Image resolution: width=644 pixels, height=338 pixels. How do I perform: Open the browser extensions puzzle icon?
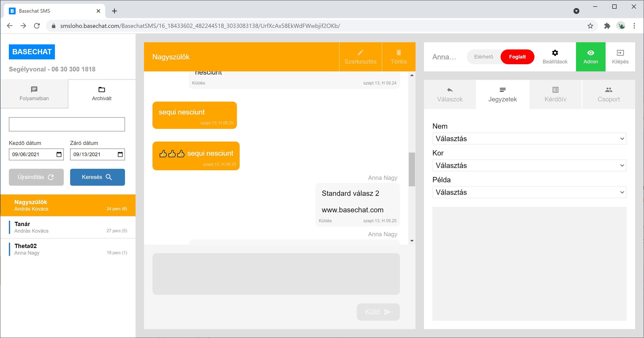pyautogui.click(x=607, y=26)
